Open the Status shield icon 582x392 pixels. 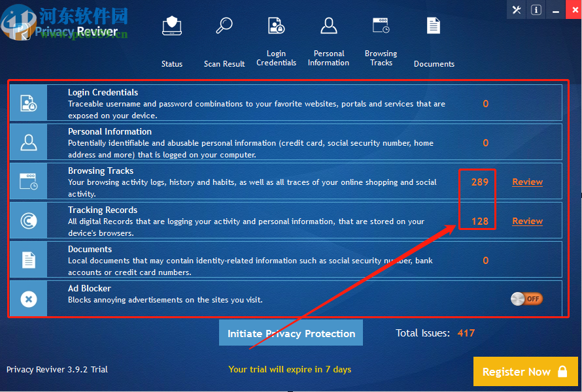[x=172, y=25]
